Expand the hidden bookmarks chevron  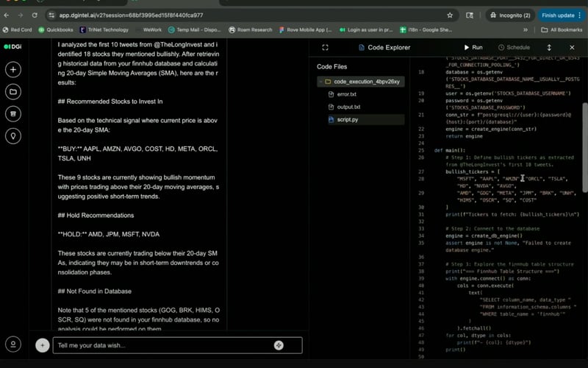coord(526,29)
